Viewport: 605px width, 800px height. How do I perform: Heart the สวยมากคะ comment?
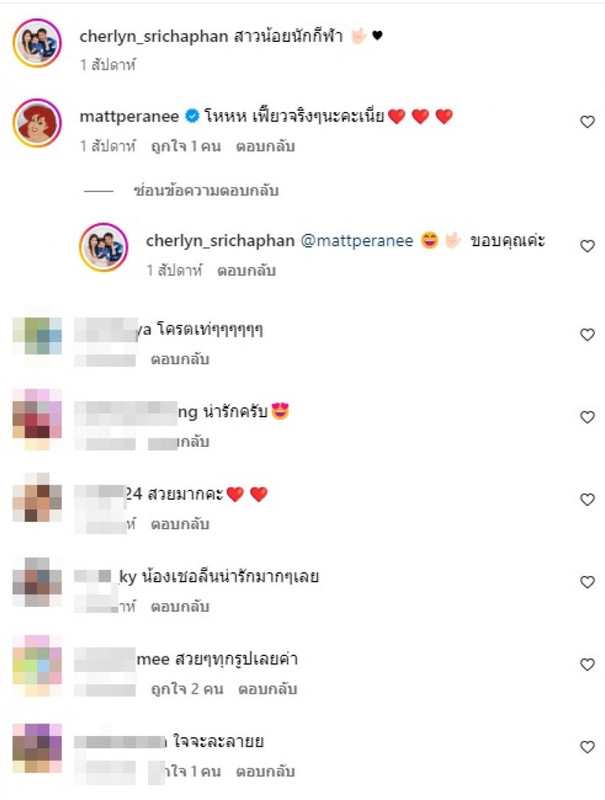(587, 499)
